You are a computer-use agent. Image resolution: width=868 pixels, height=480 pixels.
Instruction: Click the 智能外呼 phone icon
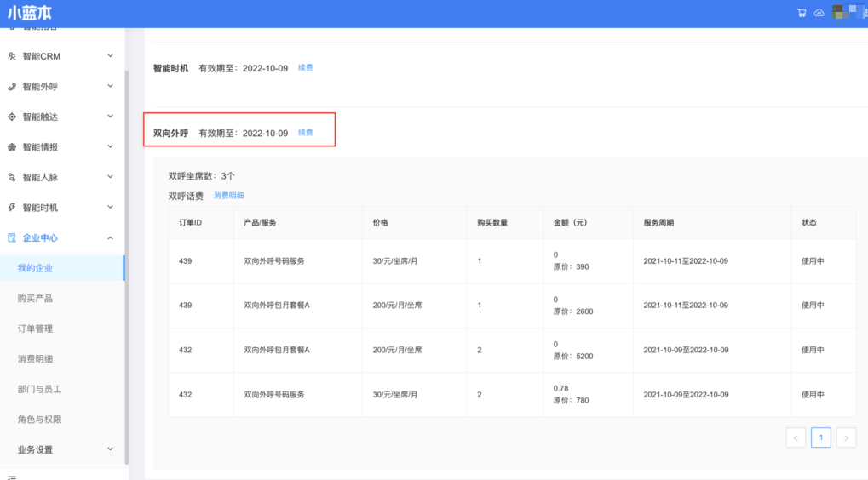[x=12, y=87]
